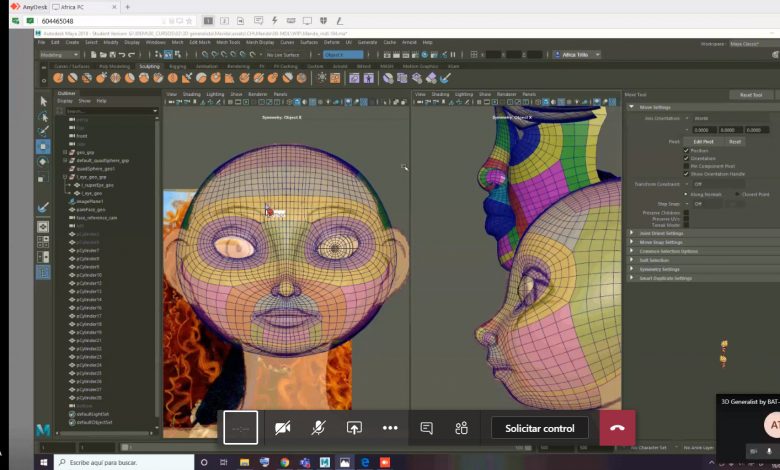This screenshot has width=780, height=470.
Task: Select imagePlane1 in the Outliner
Action: (x=90, y=201)
